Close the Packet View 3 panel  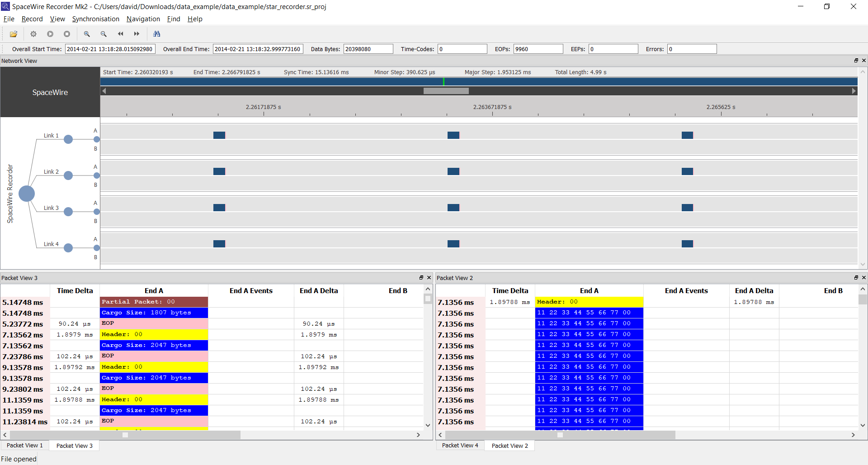click(x=429, y=278)
